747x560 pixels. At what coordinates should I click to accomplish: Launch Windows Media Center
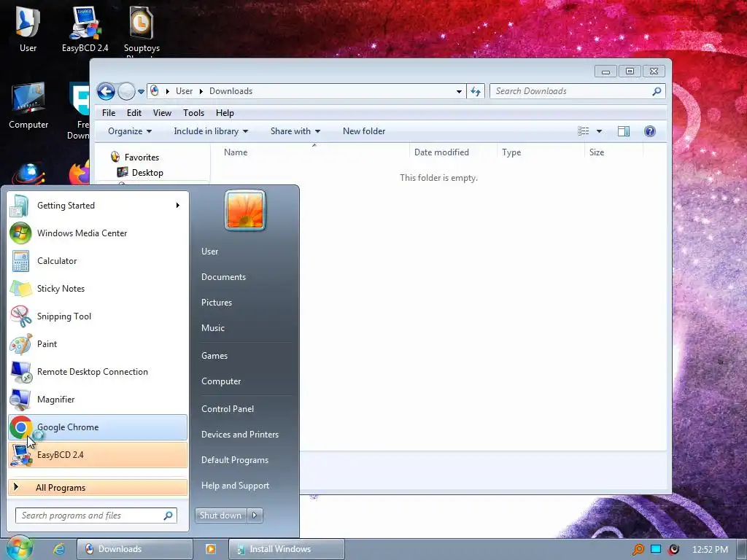(97, 233)
